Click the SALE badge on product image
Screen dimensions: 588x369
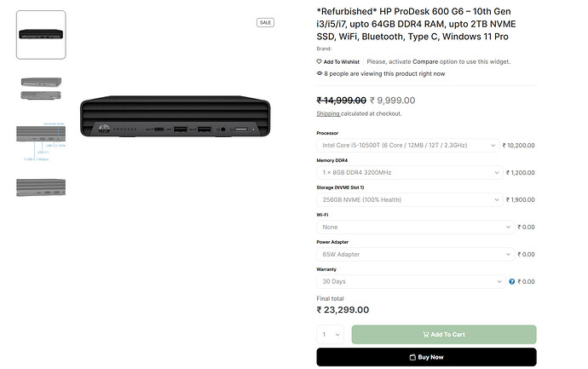click(265, 22)
